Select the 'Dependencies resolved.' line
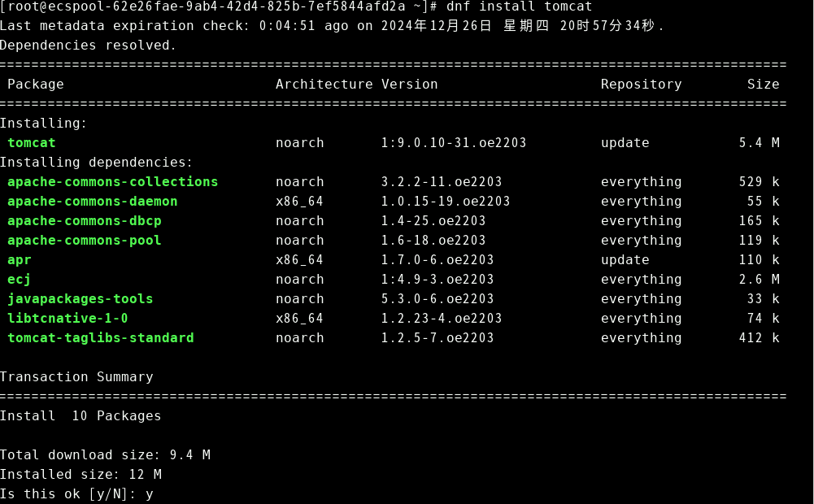This screenshot has height=504, width=814. 88,46
